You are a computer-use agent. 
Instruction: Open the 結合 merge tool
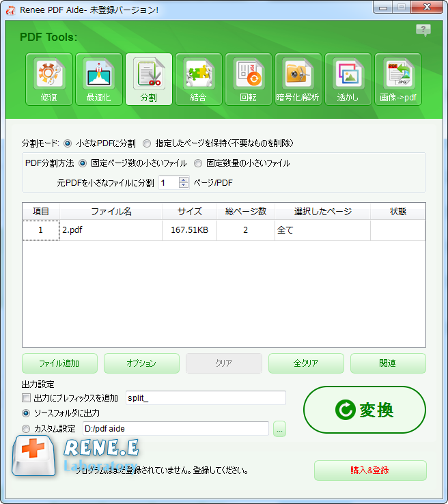pyautogui.click(x=199, y=79)
